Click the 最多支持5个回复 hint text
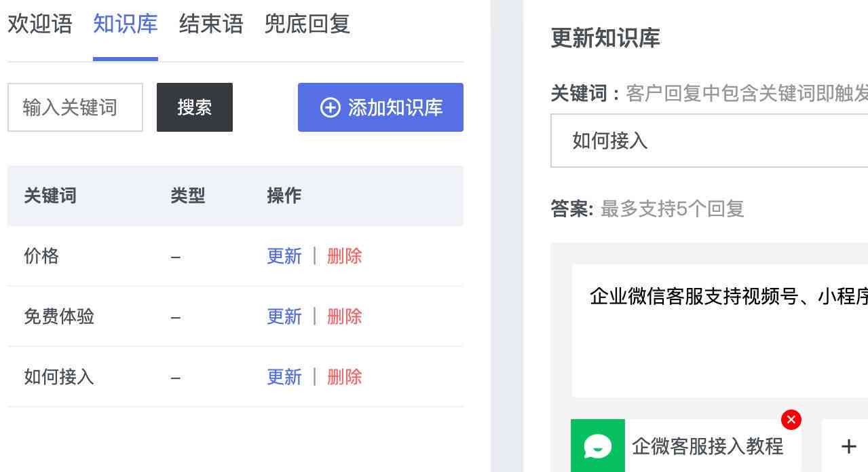 click(x=673, y=208)
